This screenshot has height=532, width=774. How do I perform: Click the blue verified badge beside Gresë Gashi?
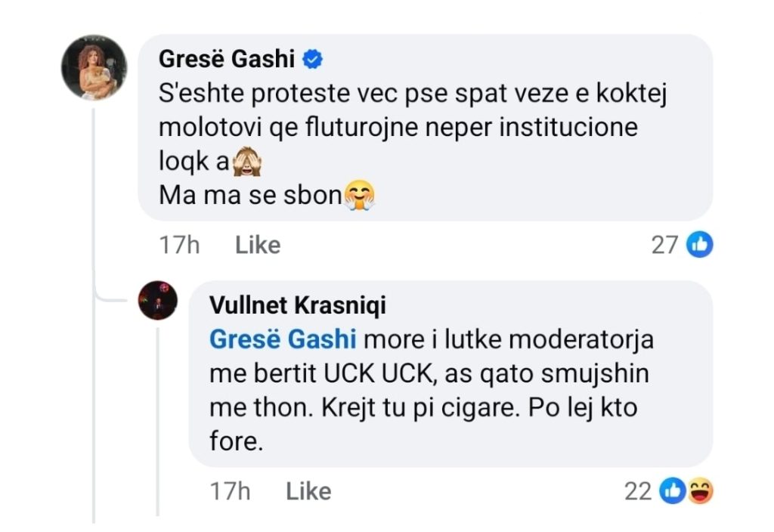[314, 57]
